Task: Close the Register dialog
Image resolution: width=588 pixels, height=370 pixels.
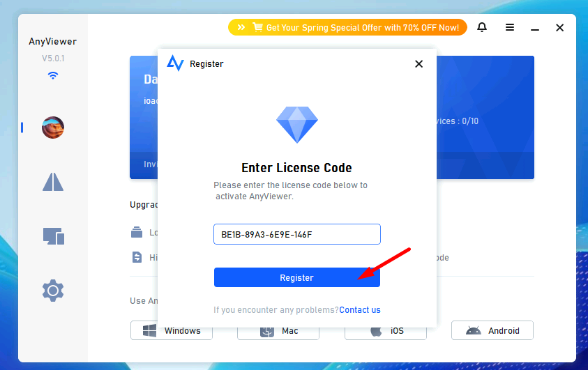Action: click(x=419, y=64)
